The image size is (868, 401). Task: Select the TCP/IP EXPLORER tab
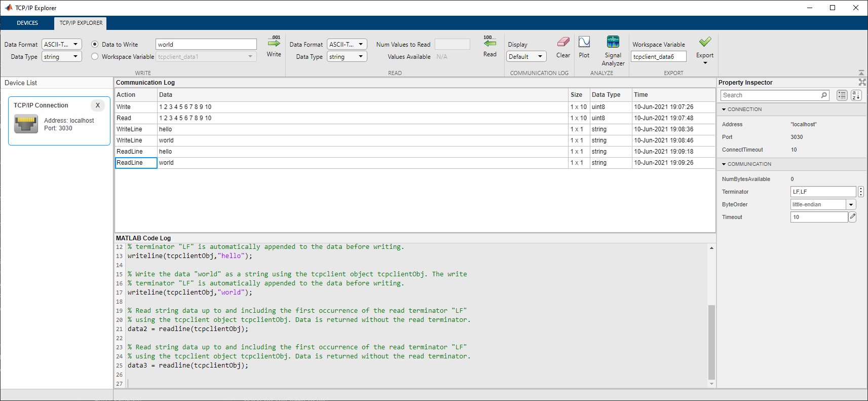pos(81,23)
